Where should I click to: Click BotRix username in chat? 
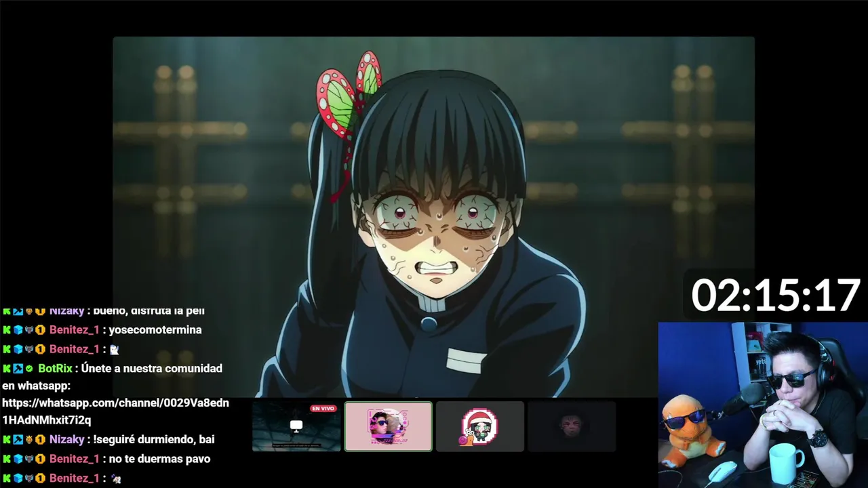[55, 369]
